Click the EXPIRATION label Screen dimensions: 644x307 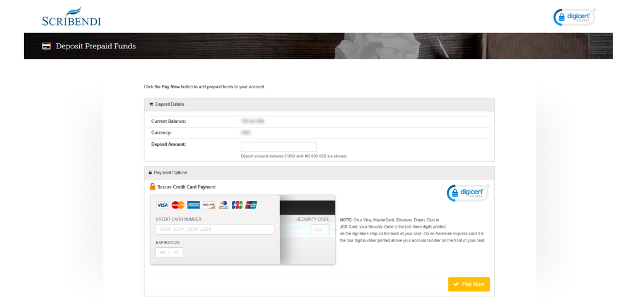tap(167, 243)
